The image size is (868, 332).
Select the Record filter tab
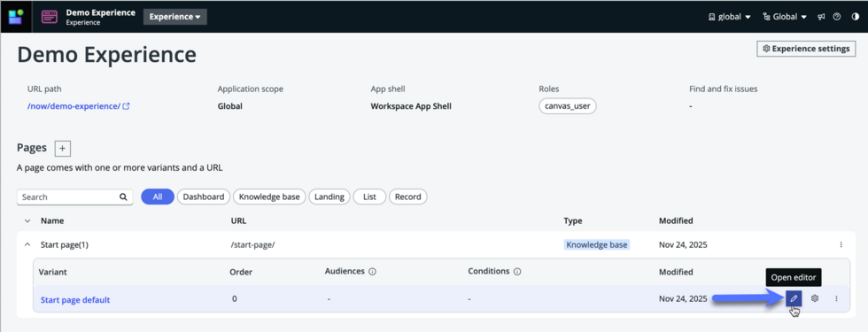(x=408, y=197)
